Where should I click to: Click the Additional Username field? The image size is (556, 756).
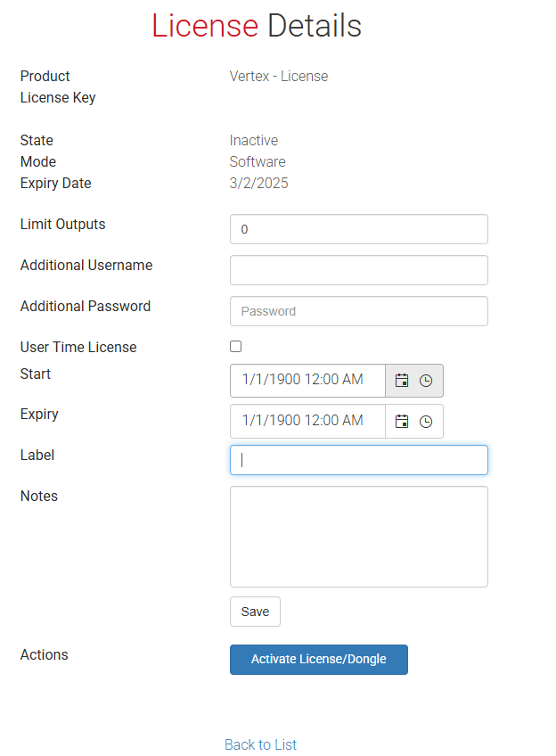358,270
